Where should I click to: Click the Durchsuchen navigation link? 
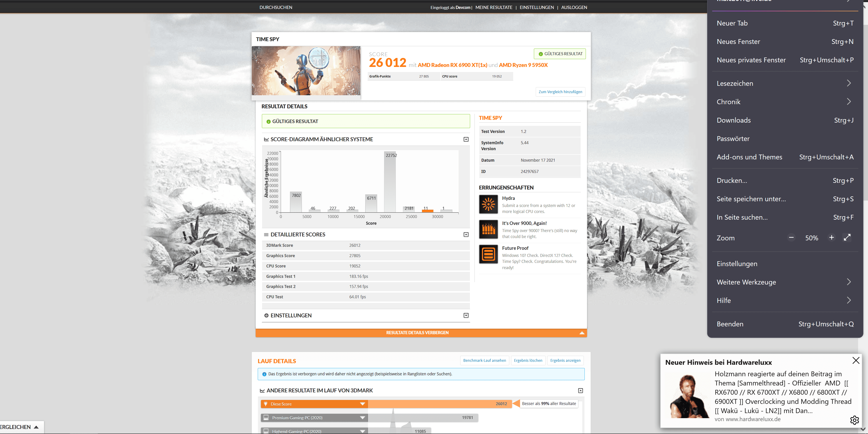click(x=276, y=7)
